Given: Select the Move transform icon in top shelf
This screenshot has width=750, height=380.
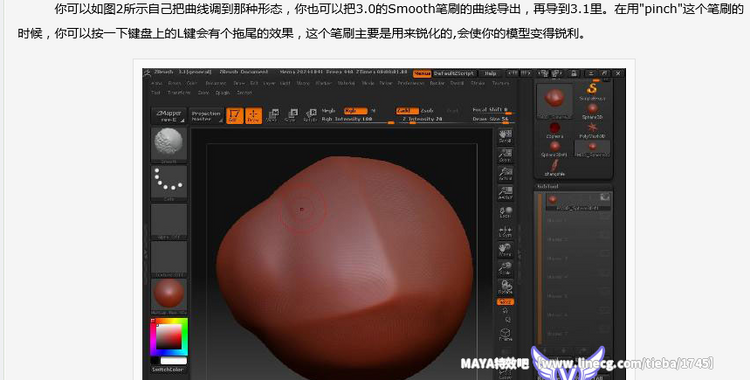Looking at the screenshot, I should tap(272, 115).
